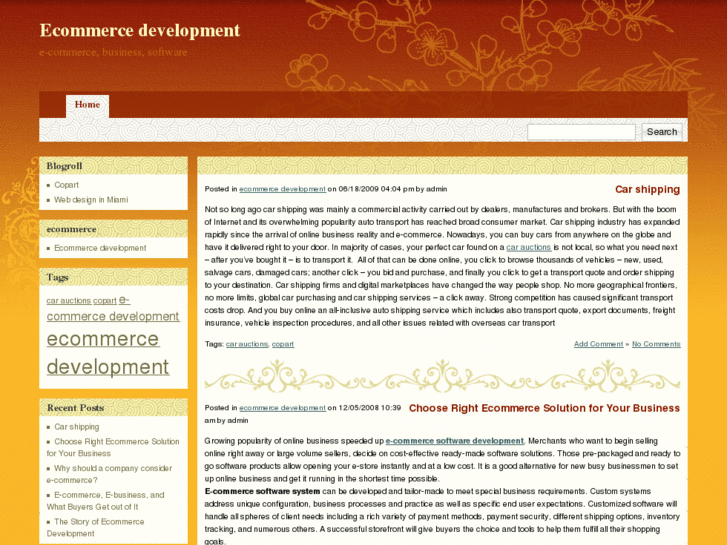The image size is (727, 545).
Task: Click the Search button
Action: 662,132
